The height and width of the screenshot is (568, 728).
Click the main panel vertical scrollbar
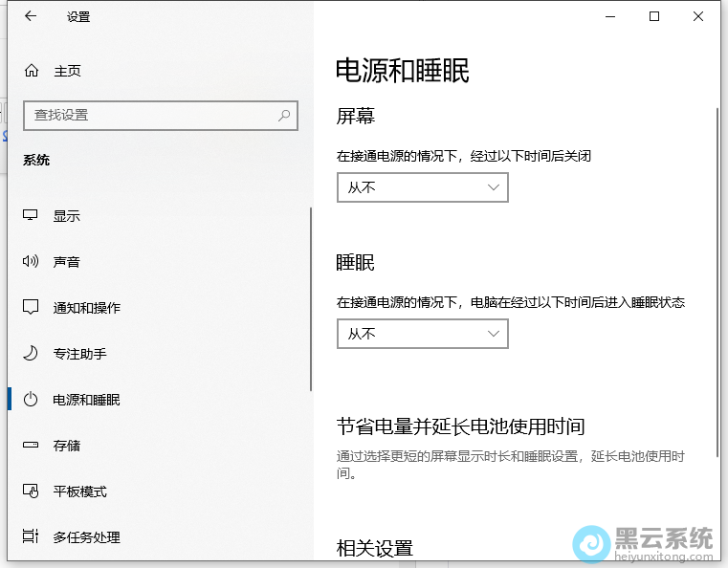pos(717,287)
